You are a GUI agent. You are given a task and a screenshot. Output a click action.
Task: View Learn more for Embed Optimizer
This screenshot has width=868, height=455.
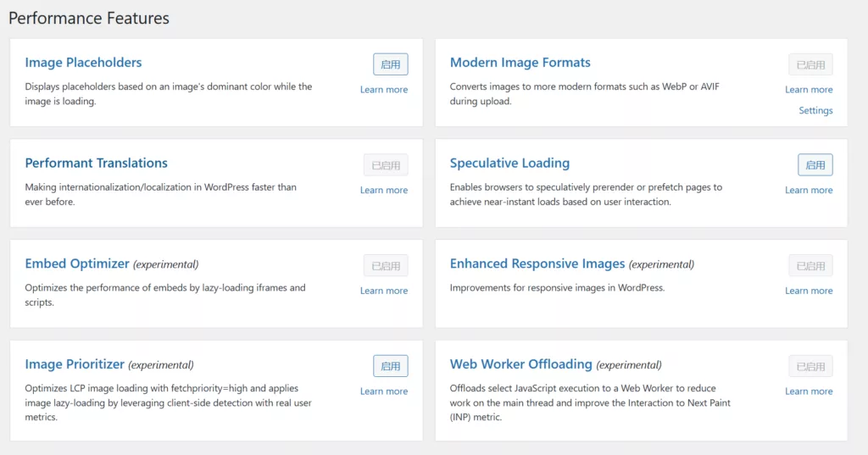(383, 291)
